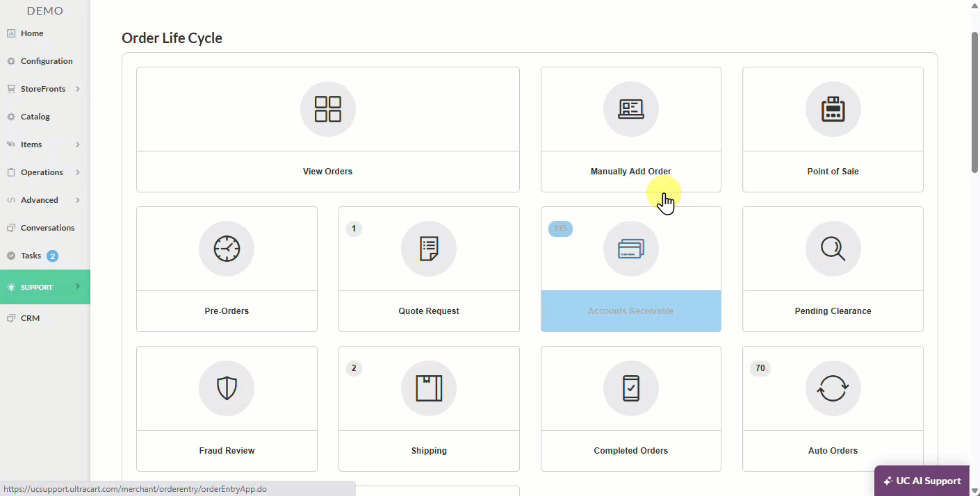
Task: Click the Conversations chat icon in sidebar
Action: click(11, 228)
